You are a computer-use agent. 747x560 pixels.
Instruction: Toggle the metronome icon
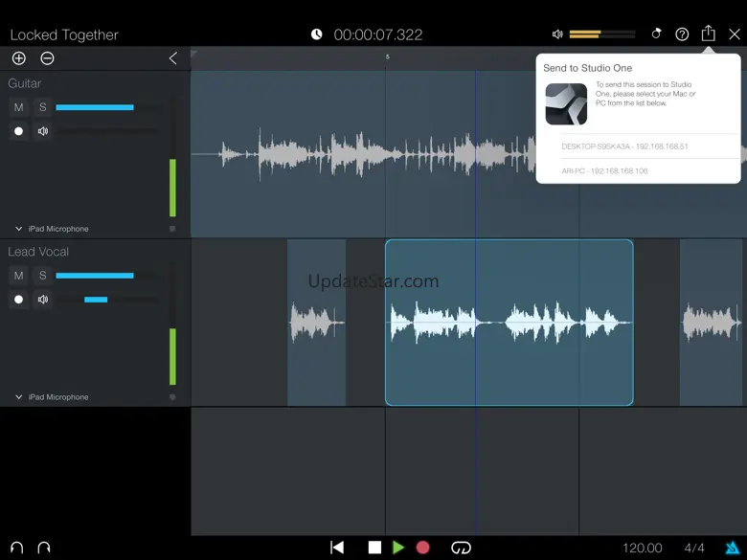[656, 34]
